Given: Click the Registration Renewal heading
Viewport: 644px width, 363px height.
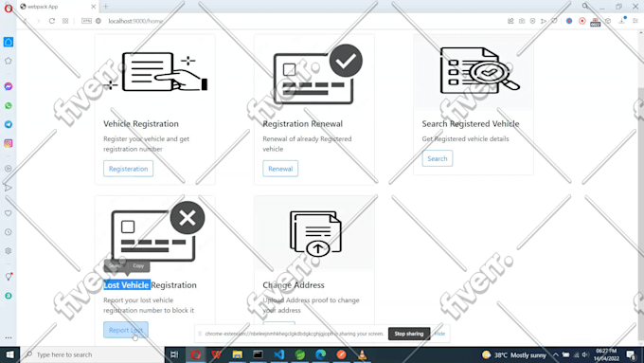Looking at the screenshot, I should (x=303, y=124).
